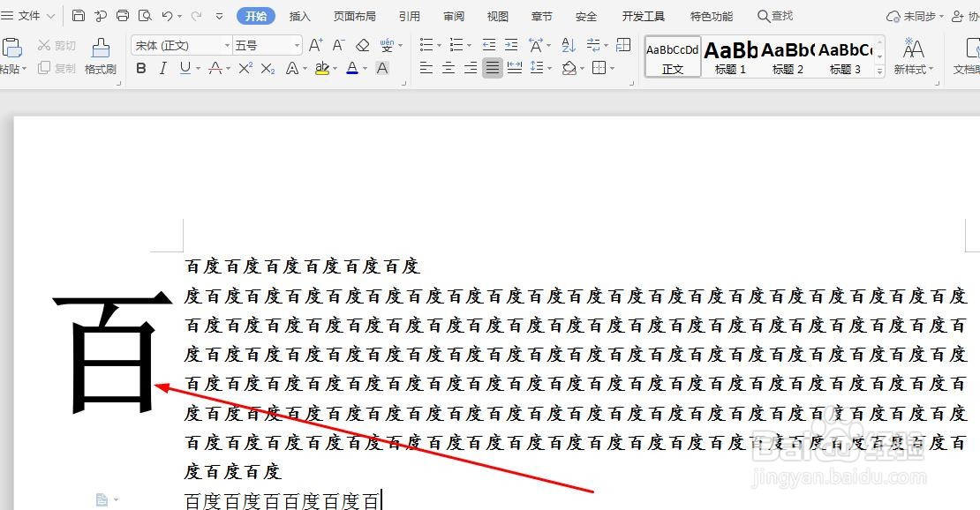The width and height of the screenshot is (980, 510).
Task: Open print preview from the quick toolbar
Action: [x=145, y=16]
